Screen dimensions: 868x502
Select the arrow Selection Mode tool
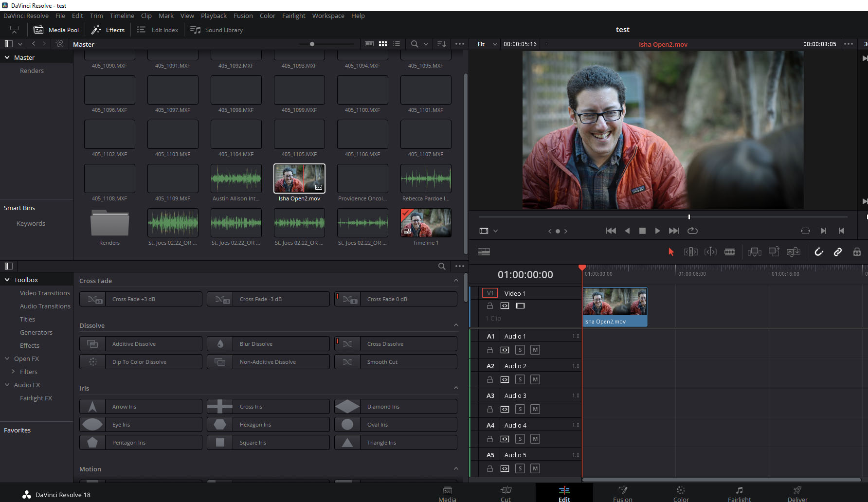click(671, 251)
